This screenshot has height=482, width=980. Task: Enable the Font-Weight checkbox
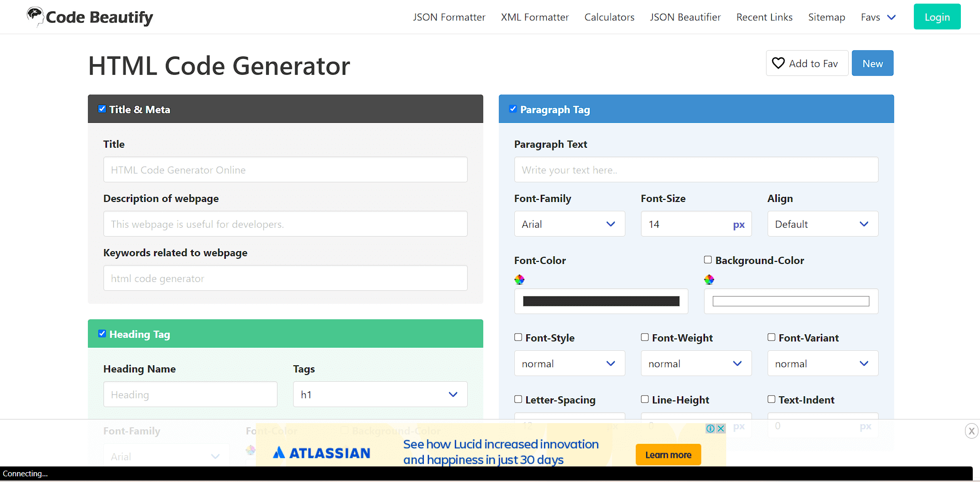pos(645,337)
